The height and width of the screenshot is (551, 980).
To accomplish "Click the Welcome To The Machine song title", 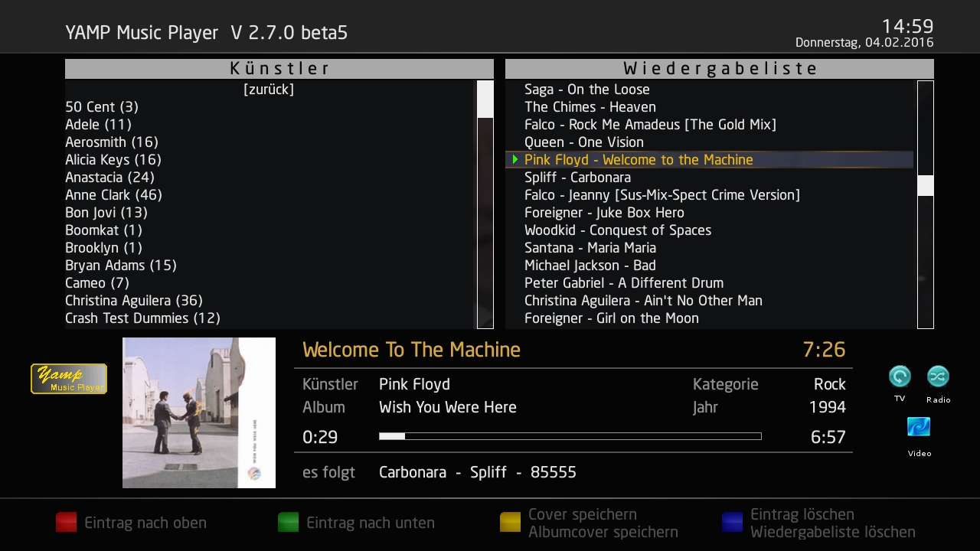I will pyautogui.click(x=411, y=350).
